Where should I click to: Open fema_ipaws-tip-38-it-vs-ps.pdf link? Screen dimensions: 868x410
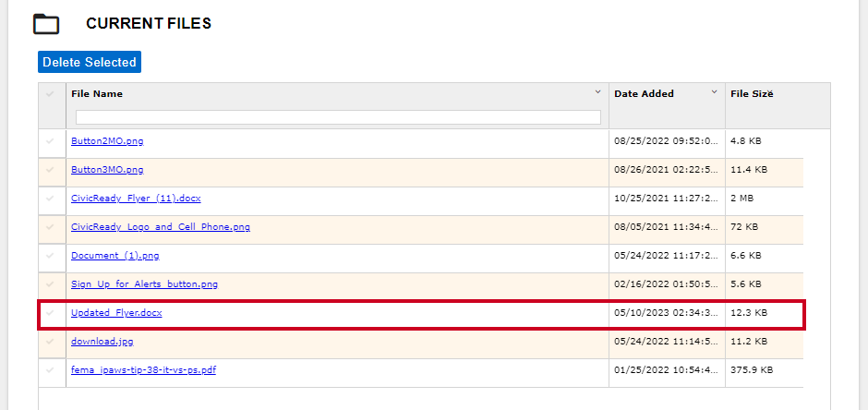tap(143, 370)
